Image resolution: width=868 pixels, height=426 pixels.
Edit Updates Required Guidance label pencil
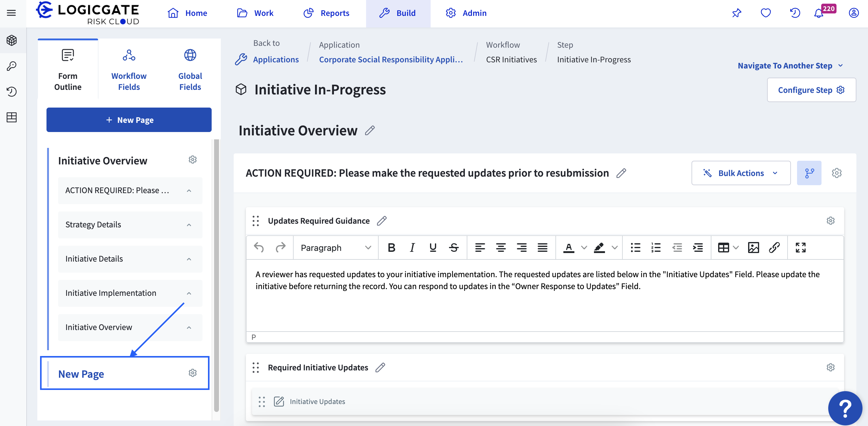[381, 221]
